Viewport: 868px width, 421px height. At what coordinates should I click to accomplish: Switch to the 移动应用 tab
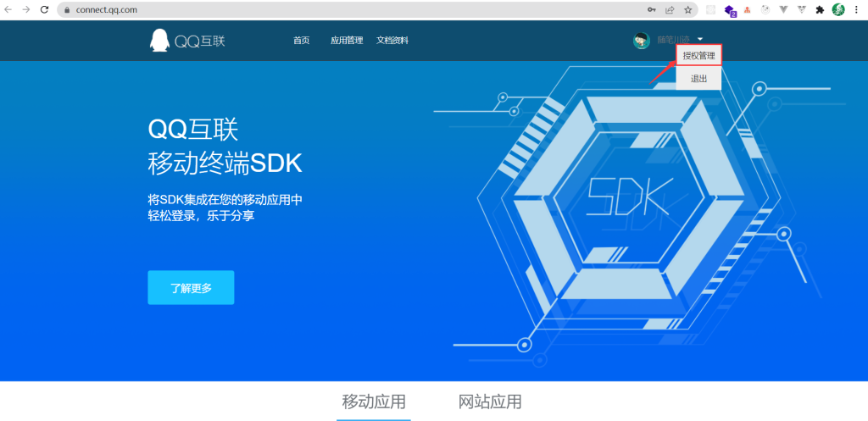(374, 402)
